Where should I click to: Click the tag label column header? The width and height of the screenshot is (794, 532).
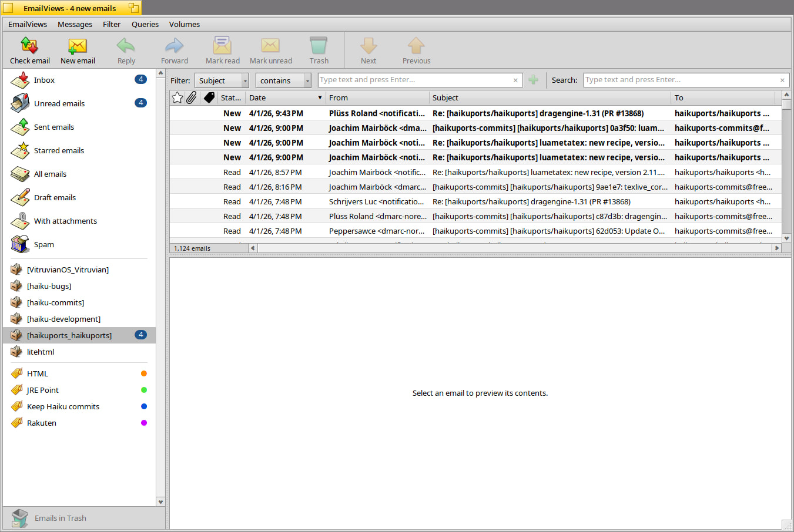click(209, 98)
